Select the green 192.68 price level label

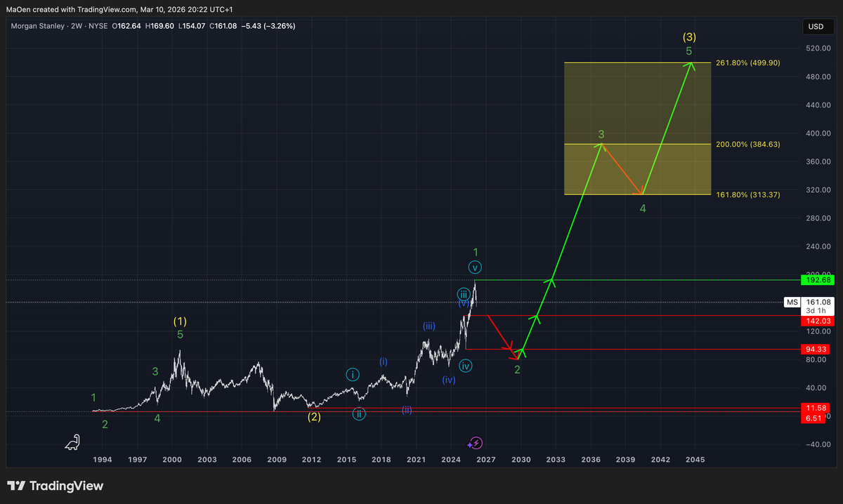click(818, 279)
